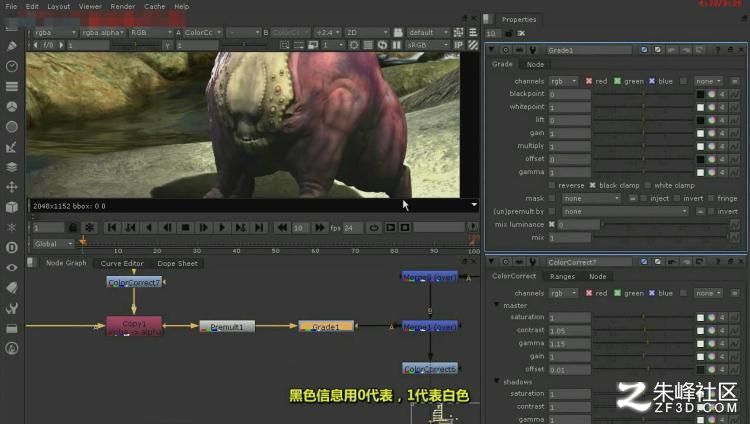The width and height of the screenshot is (750, 424).
Task: Open the Views eye icon
Action: click(x=11, y=268)
